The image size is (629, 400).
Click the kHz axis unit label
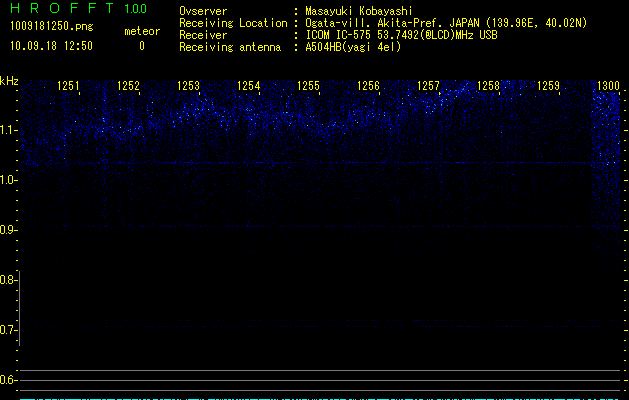[9, 81]
